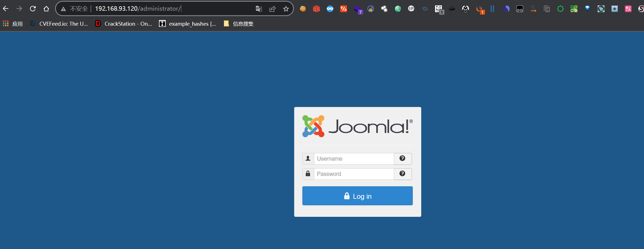Open the blue eye-shaped extension icon
644x249 pixels.
425,9
